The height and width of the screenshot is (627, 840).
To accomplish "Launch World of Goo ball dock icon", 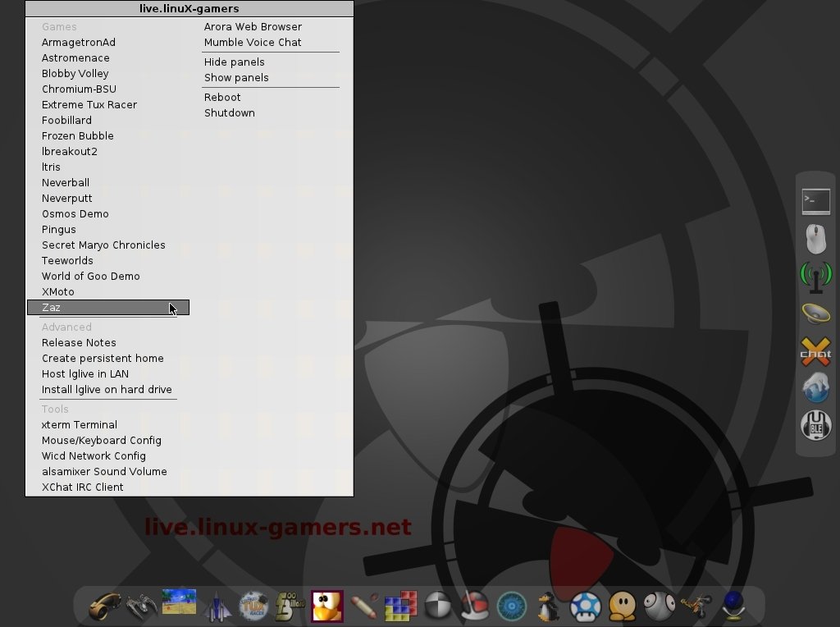I will tap(660, 606).
